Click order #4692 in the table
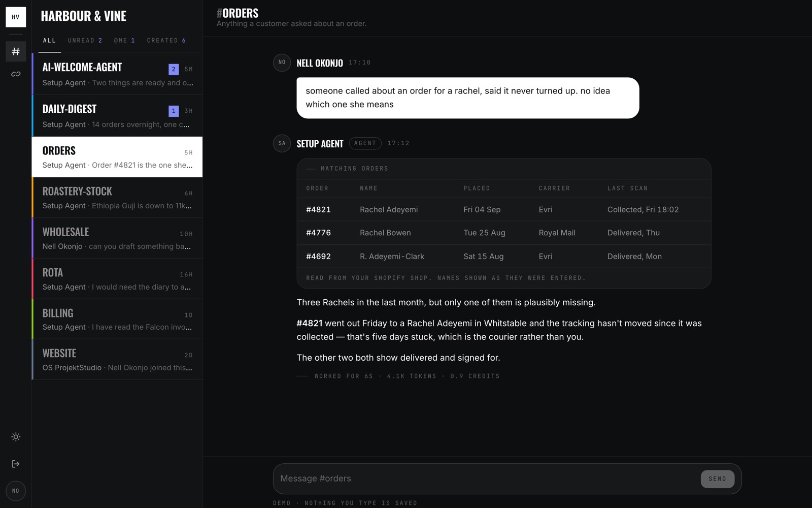 [318, 257]
